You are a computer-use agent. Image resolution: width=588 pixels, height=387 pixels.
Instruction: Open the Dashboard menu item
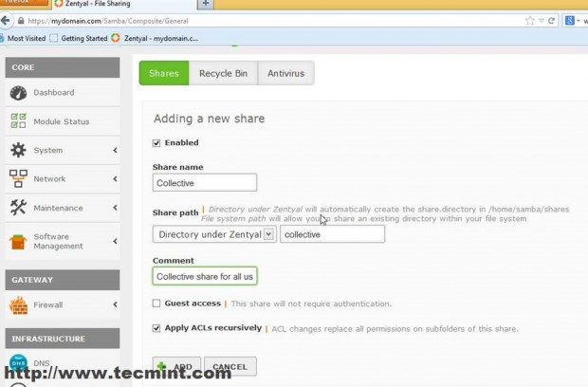[x=63, y=93]
